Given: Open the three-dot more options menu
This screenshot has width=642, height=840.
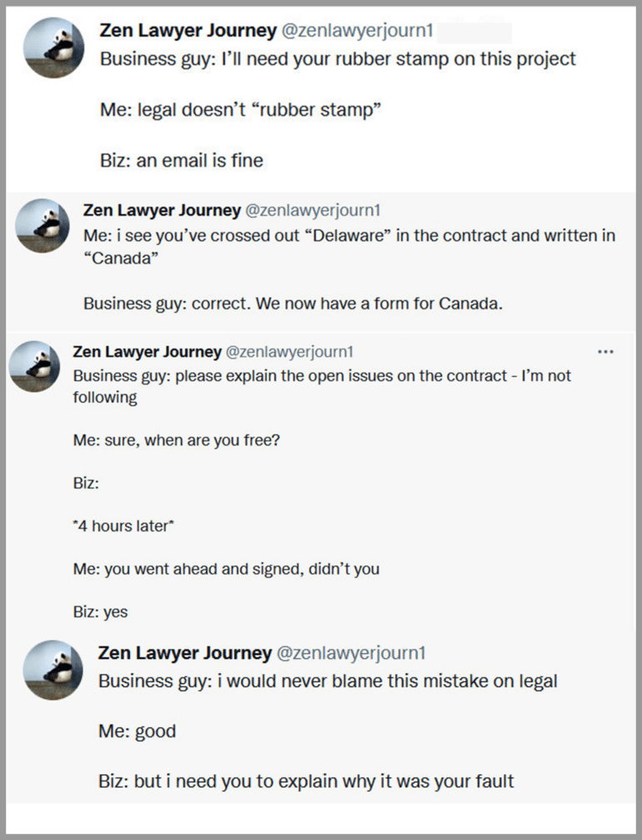Looking at the screenshot, I should (605, 352).
